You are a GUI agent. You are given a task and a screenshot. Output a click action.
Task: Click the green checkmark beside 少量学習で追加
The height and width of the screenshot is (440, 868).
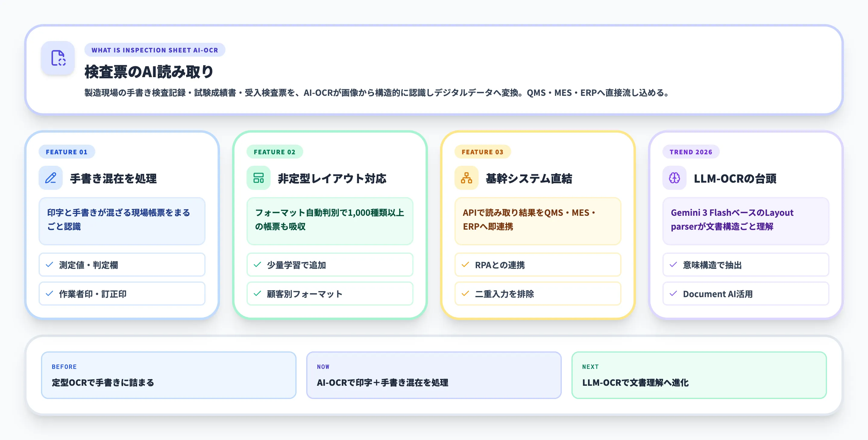258,265
